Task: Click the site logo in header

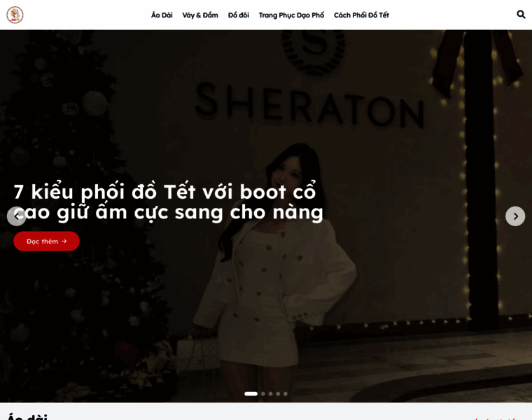Action: coord(15,15)
